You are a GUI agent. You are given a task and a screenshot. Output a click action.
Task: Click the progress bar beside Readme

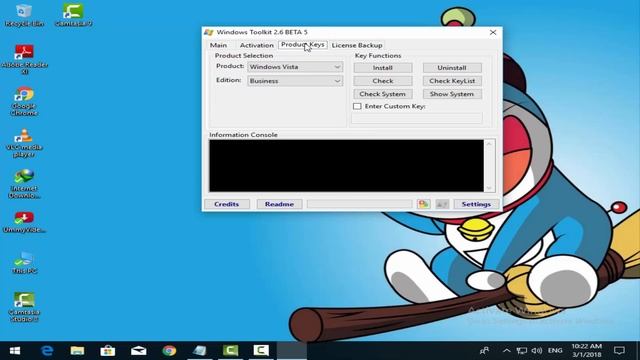click(x=360, y=204)
